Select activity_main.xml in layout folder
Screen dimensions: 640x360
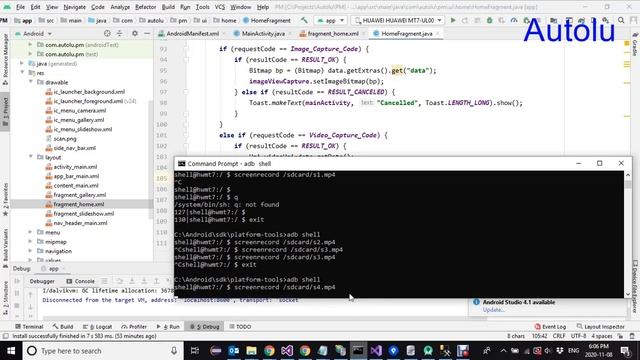(75, 167)
